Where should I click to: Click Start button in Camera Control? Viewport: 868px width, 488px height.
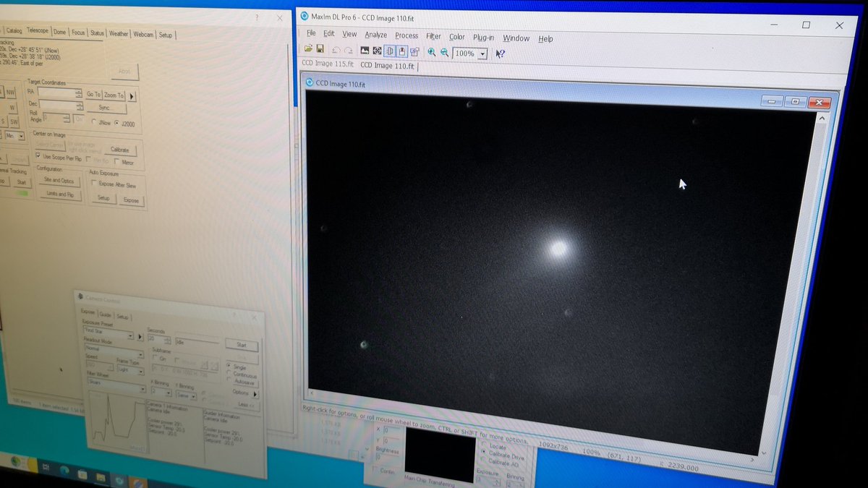pyautogui.click(x=242, y=346)
